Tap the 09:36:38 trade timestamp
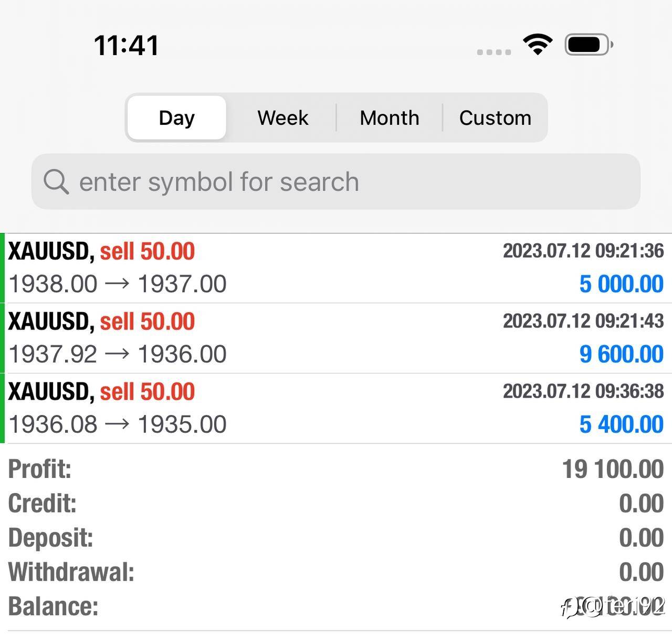672x640 pixels. point(583,391)
